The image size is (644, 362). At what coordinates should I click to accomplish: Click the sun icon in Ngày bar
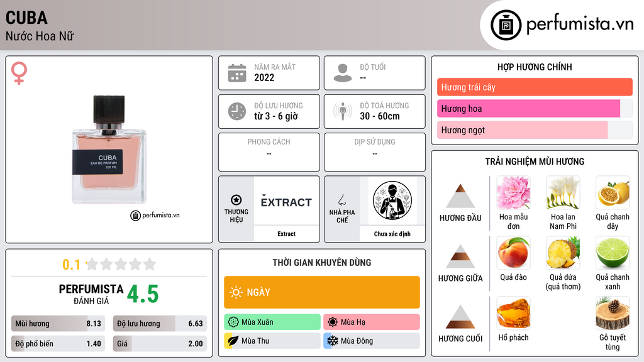[236, 292]
